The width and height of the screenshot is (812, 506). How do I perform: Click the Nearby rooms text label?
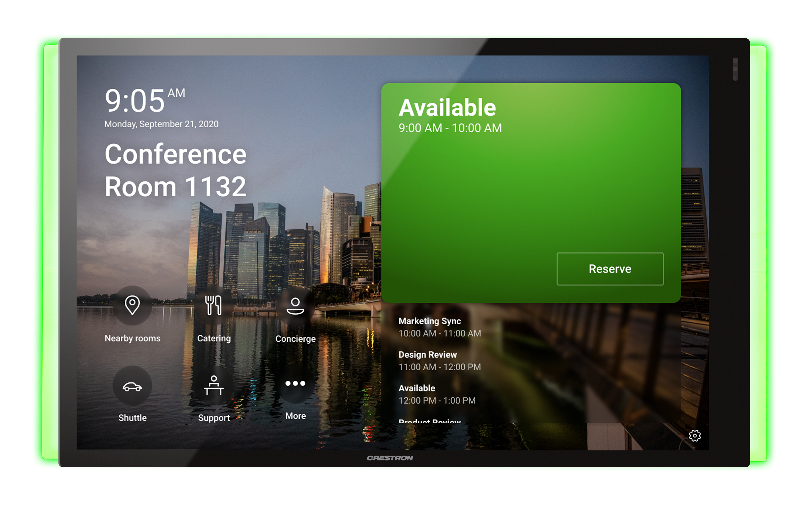tap(132, 338)
